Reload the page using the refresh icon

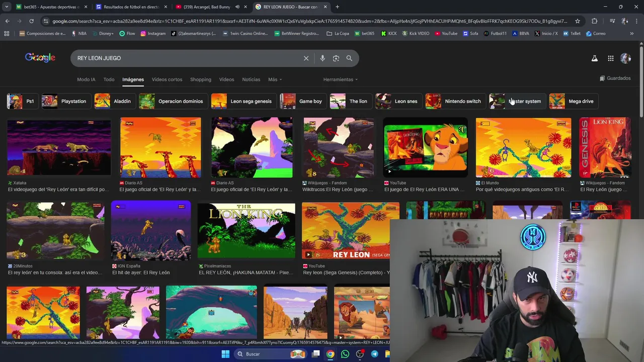(31, 21)
